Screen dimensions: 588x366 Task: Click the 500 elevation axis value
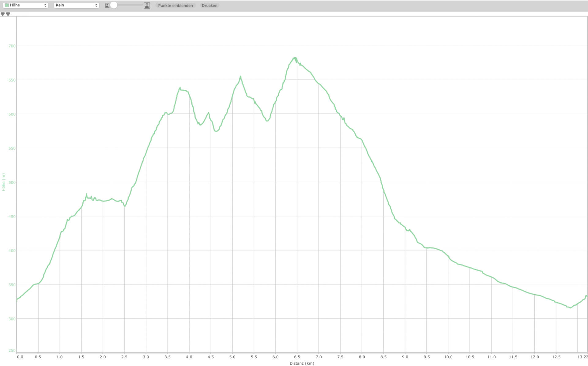pyautogui.click(x=12, y=182)
